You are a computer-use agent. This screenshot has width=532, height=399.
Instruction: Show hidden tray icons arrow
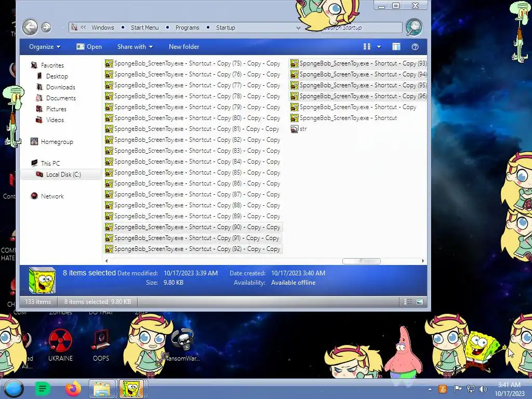430,389
